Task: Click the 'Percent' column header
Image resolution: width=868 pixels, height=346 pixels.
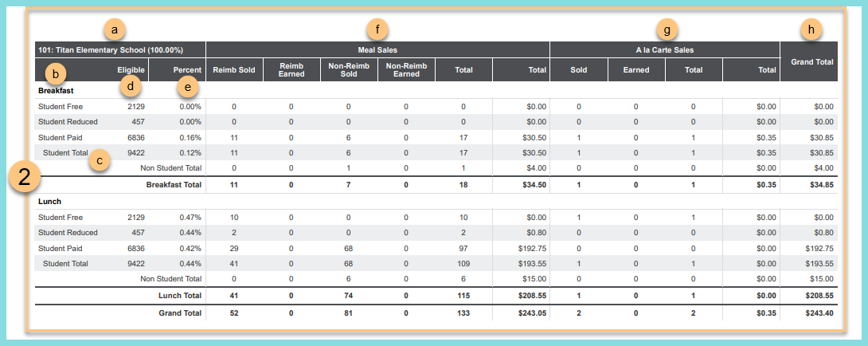Action: point(187,70)
